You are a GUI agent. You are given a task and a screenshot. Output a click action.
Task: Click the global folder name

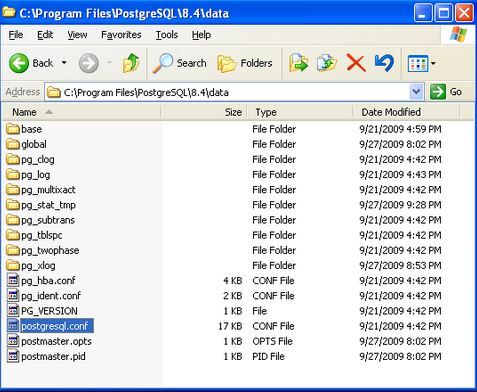[x=34, y=144]
